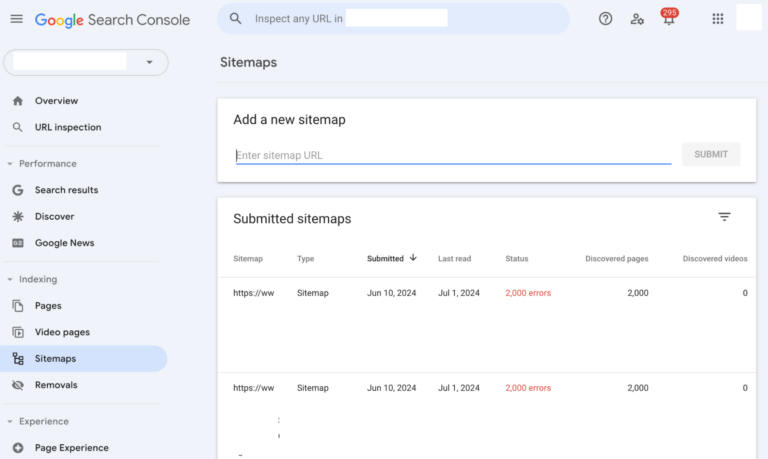Sort by the Submitted column header
The height and width of the screenshot is (459, 768).
pos(385,259)
